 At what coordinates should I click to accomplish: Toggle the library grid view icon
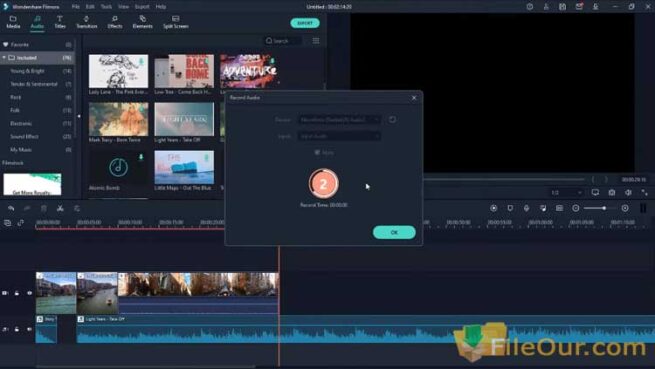coord(316,41)
